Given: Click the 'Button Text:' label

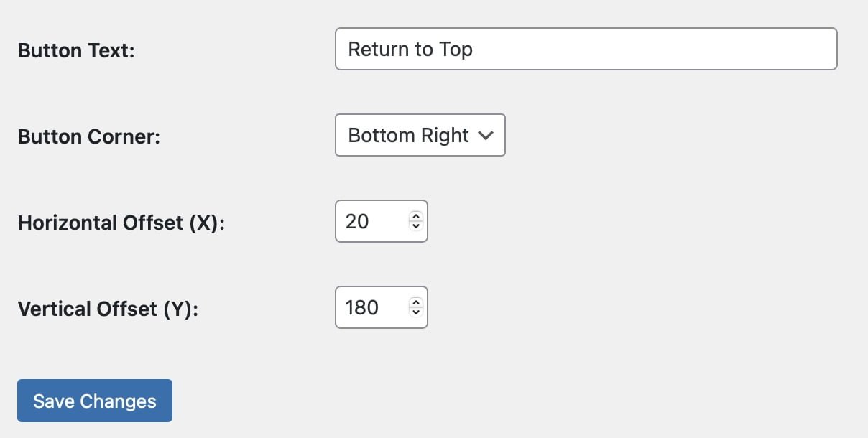Looking at the screenshot, I should click(x=76, y=50).
